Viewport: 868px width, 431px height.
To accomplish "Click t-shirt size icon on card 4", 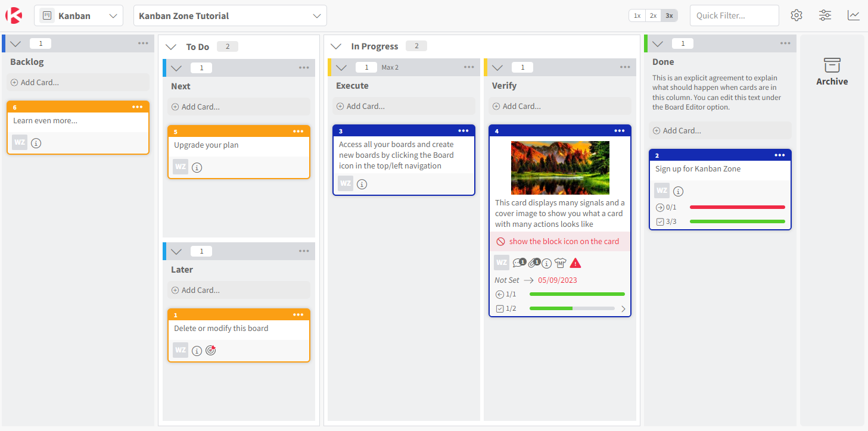I will pyautogui.click(x=560, y=263).
